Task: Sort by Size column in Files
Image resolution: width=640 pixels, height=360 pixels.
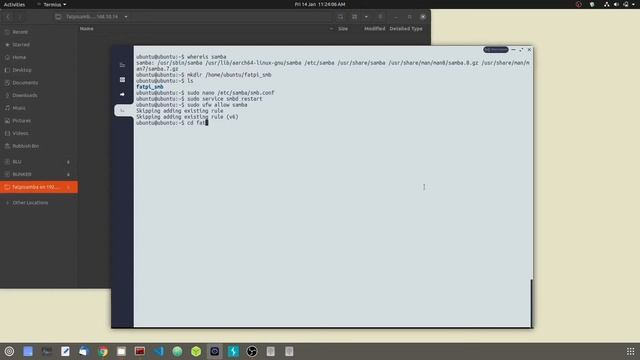Action: pos(343,29)
